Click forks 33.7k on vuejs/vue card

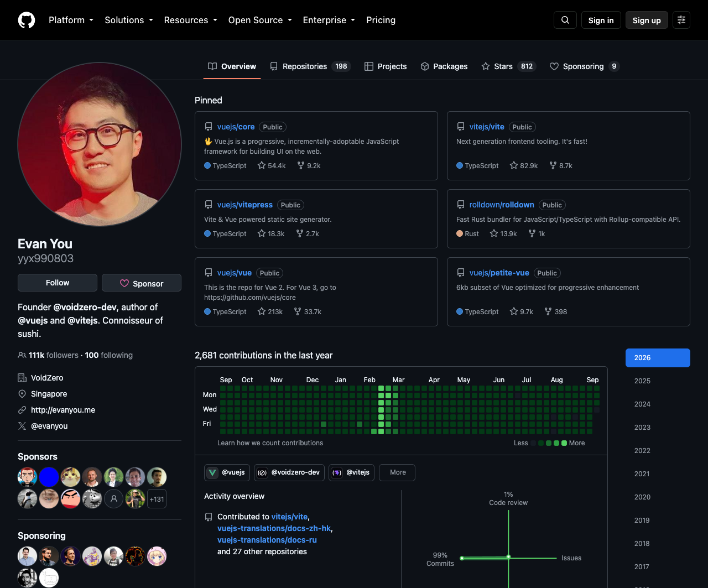pos(308,311)
